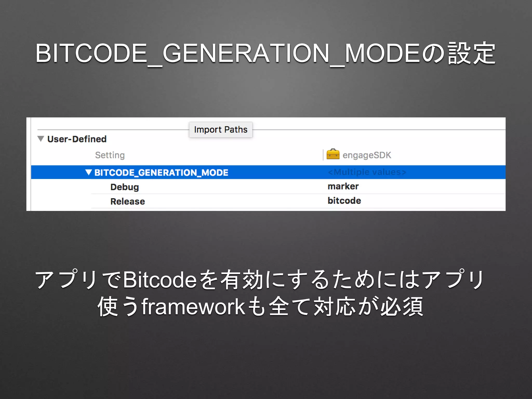Select the BITCODE_GENERATION_MODE setting row
This screenshot has width=532, height=399.
tap(268, 172)
